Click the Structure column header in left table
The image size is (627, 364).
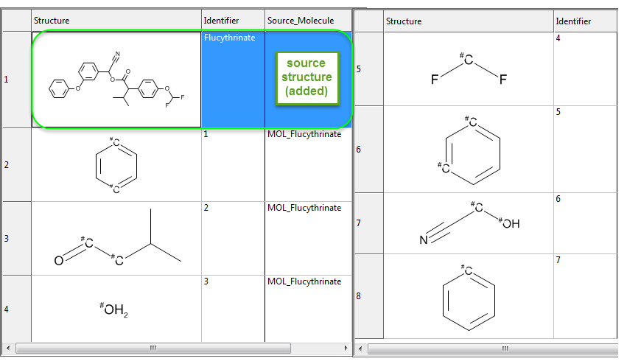tap(116, 21)
